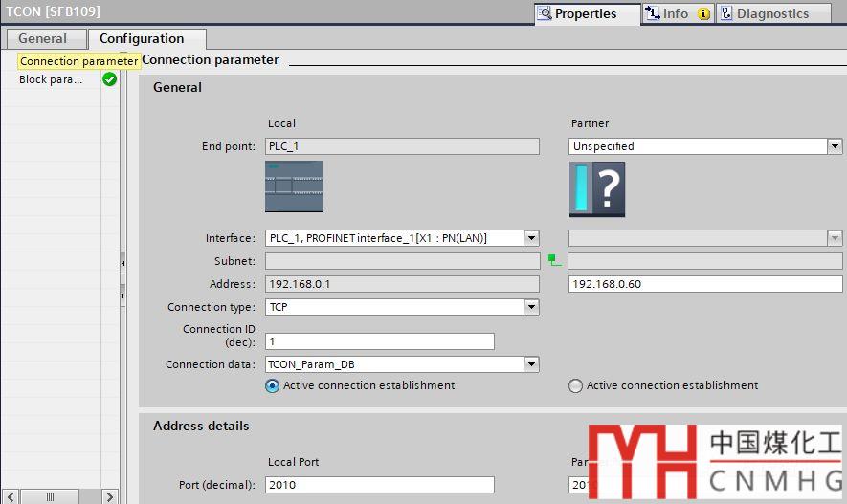847x504 pixels.
Task: Open the Diagnostics tab
Action: 773,13
